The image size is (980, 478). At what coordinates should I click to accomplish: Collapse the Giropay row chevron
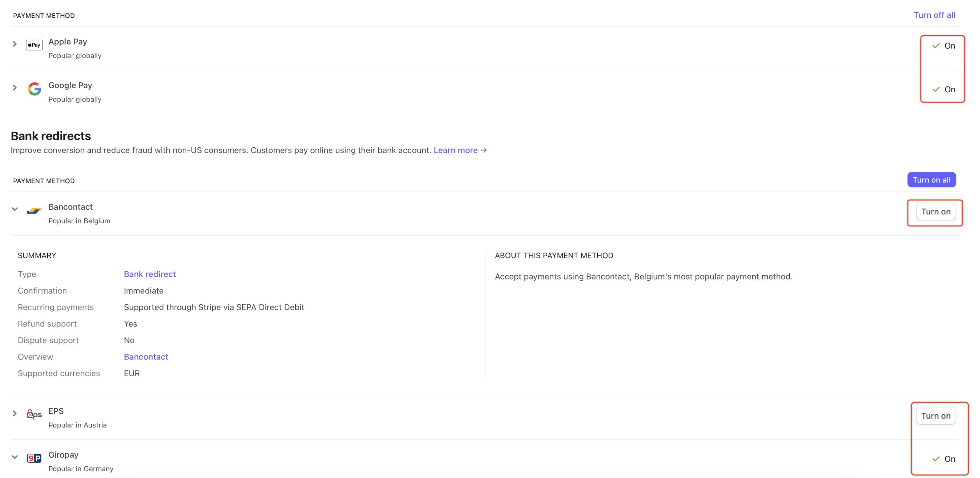point(14,457)
